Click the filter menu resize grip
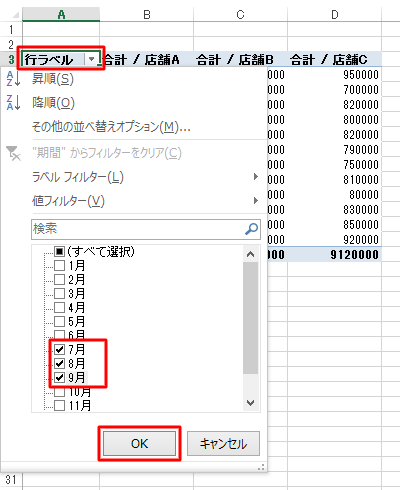Image resolution: width=400 pixels, height=490 pixels. 262,467
